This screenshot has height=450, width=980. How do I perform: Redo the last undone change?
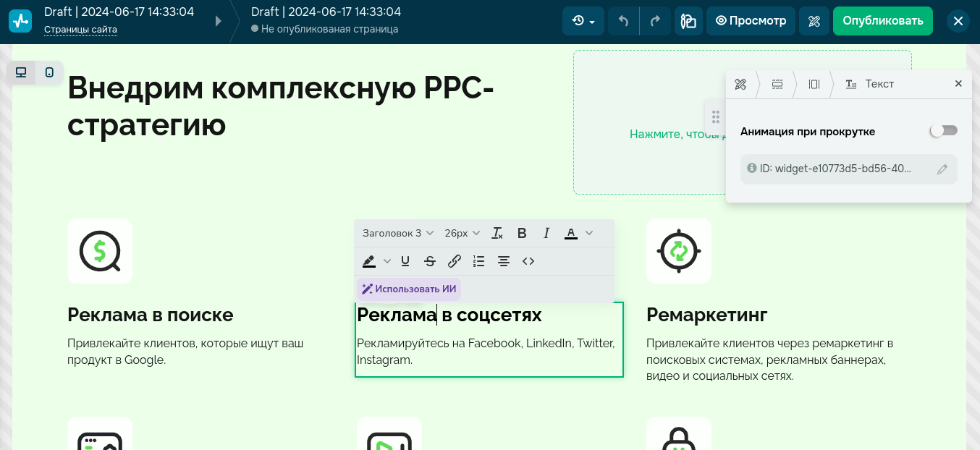tap(655, 21)
